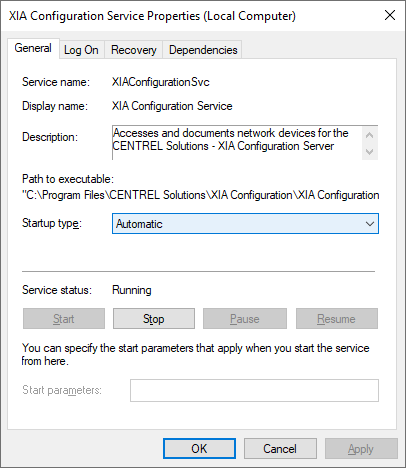Click the disabled Pause button

(x=245, y=319)
